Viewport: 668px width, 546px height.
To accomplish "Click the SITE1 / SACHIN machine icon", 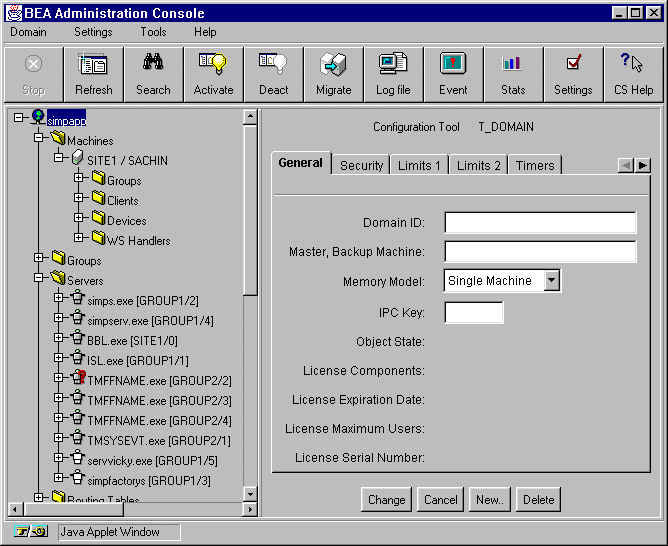I will tap(78, 158).
